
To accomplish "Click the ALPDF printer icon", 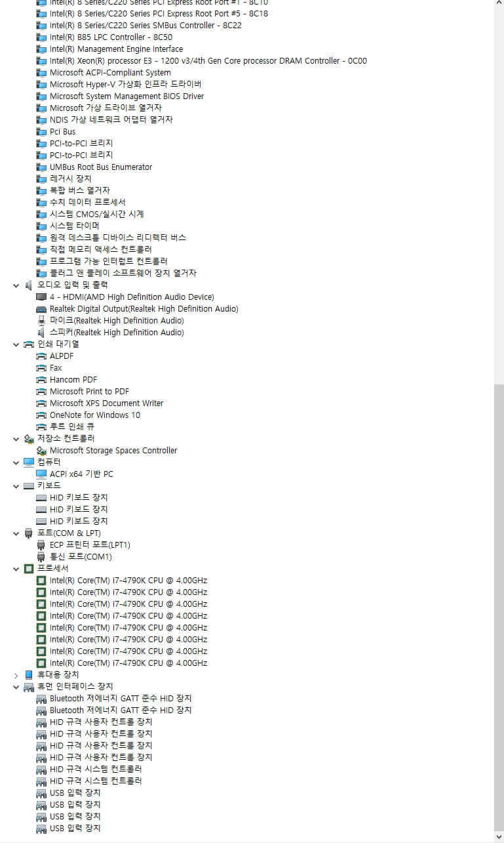I will click(x=41, y=356).
